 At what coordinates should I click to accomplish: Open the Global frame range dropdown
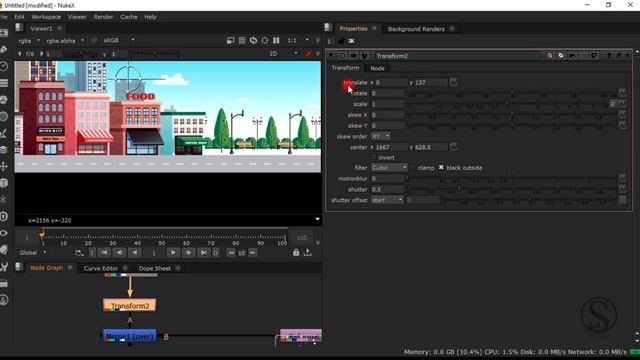point(33,253)
